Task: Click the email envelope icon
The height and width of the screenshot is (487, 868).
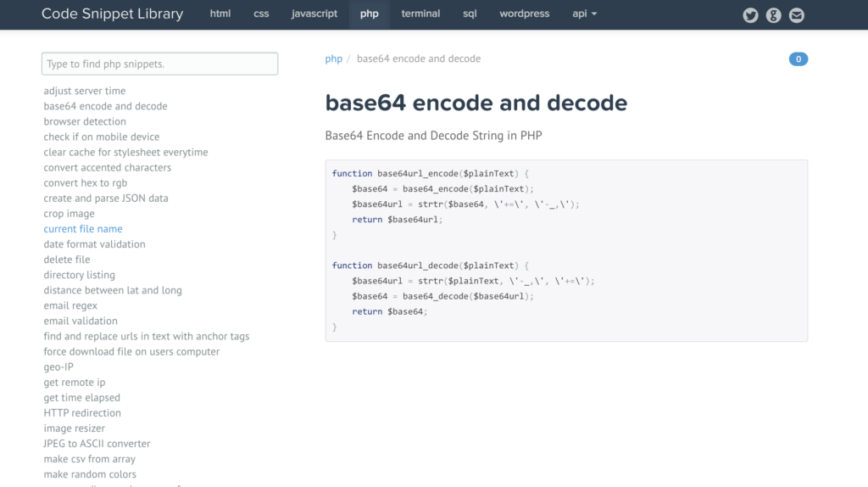Action: click(796, 14)
